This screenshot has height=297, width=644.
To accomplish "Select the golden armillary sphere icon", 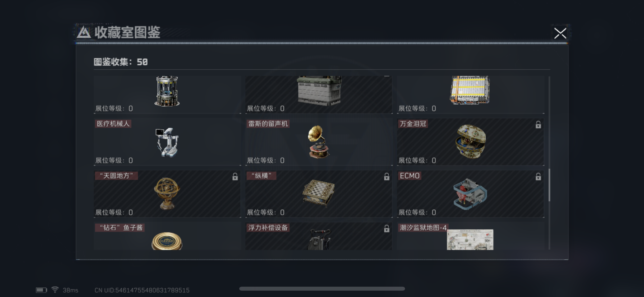I will (x=167, y=194).
